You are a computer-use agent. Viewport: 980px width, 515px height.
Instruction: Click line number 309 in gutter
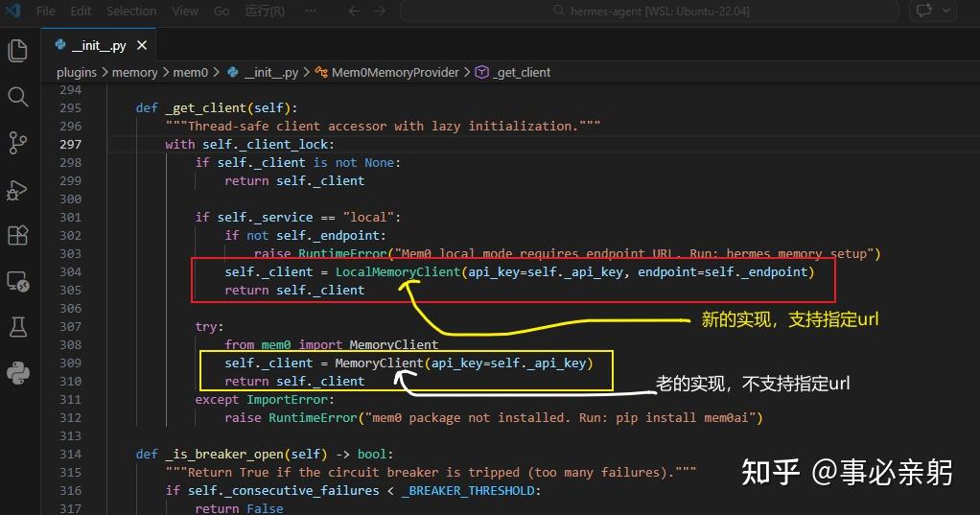click(x=70, y=363)
